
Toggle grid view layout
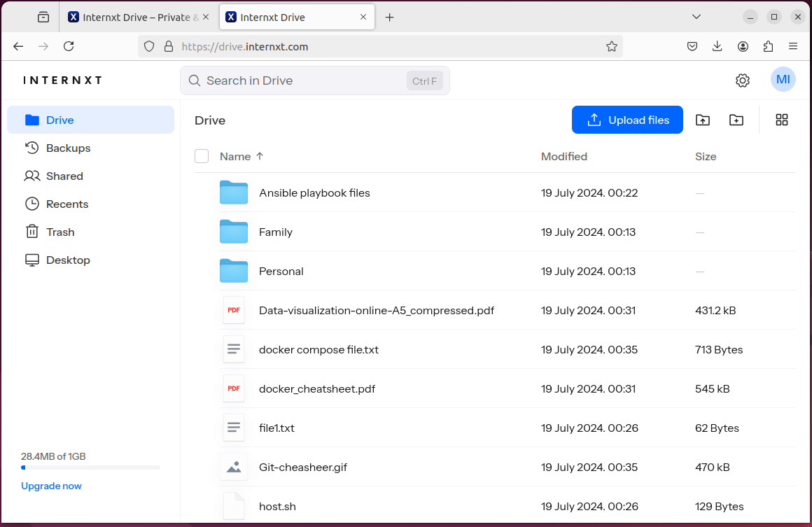click(782, 120)
